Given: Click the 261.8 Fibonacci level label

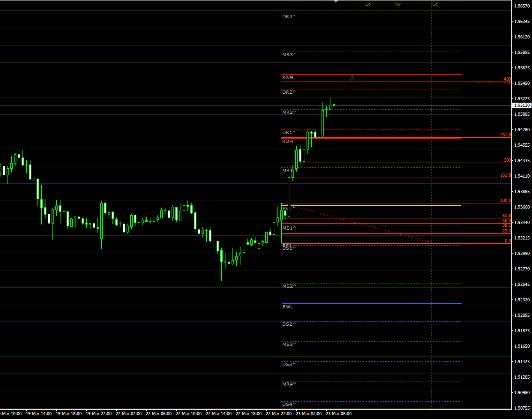Looking at the screenshot, I should [x=506, y=135].
